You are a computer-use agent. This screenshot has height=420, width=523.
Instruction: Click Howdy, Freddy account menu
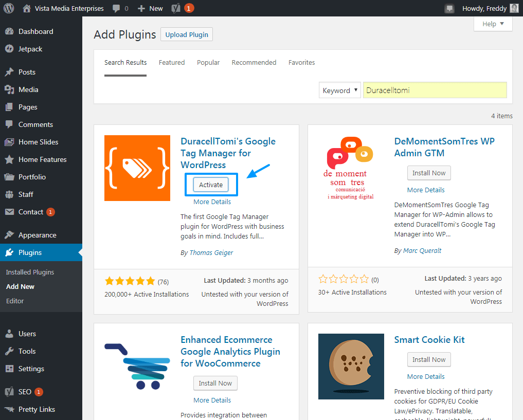(484, 8)
